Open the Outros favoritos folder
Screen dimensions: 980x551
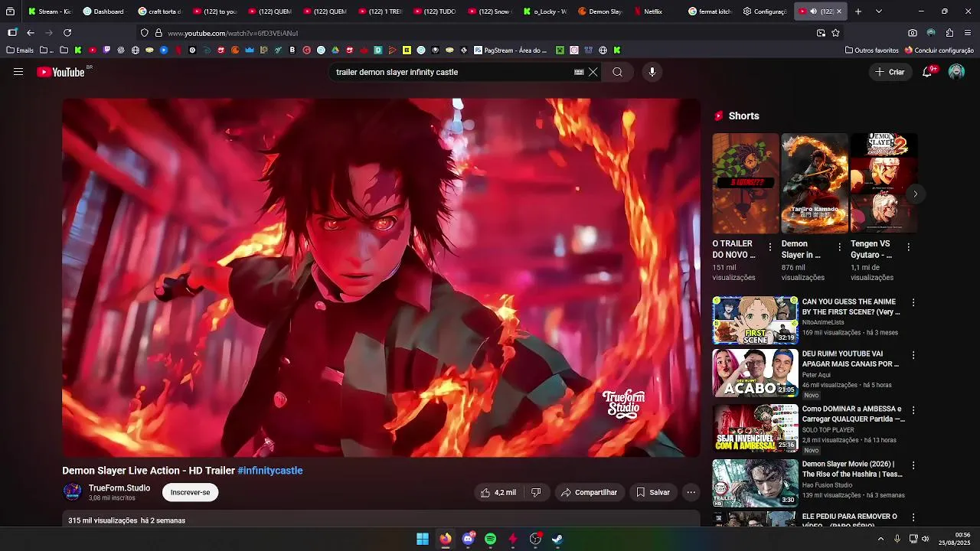(x=872, y=51)
